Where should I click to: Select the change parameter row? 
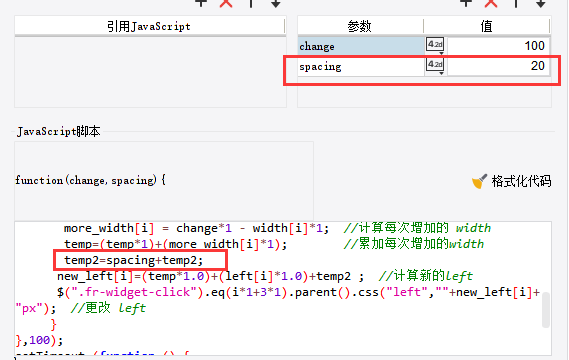pos(424,46)
